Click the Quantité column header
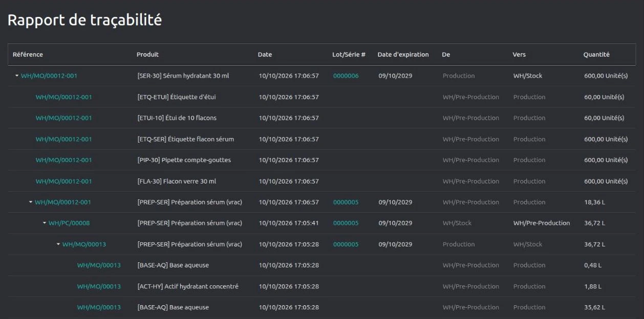Screen dimensions: 644x319 [596, 55]
